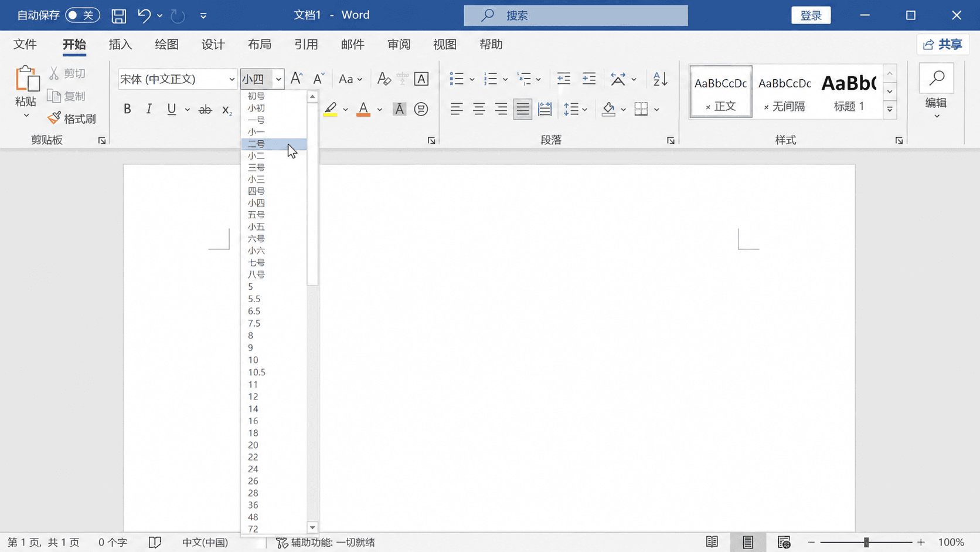Open the 插入 ribbon tab

tap(120, 45)
